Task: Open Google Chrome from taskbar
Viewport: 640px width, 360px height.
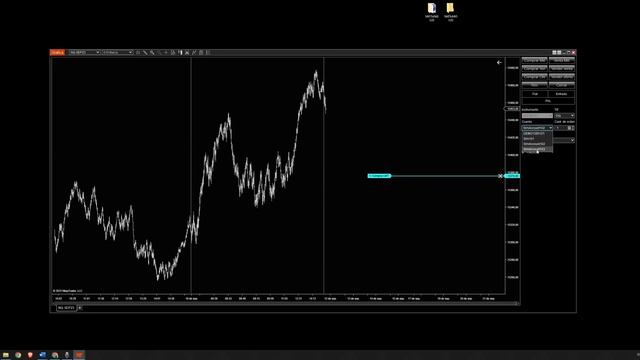Action: pyautogui.click(x=18, y=355)
